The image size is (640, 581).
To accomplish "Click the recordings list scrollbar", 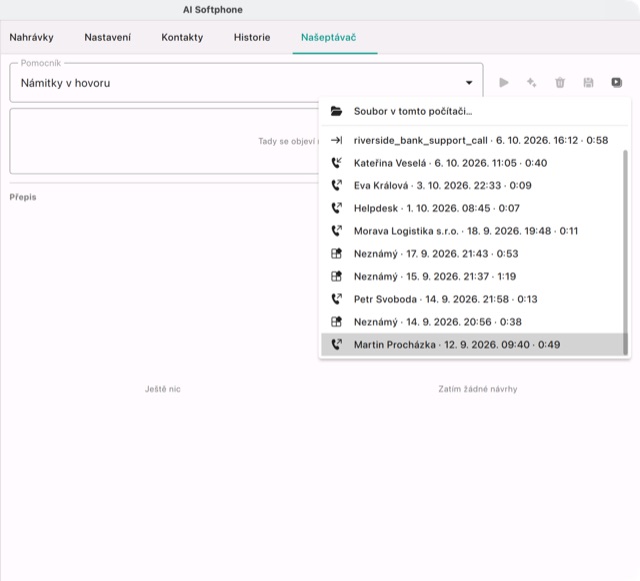I will pos(625,252).
